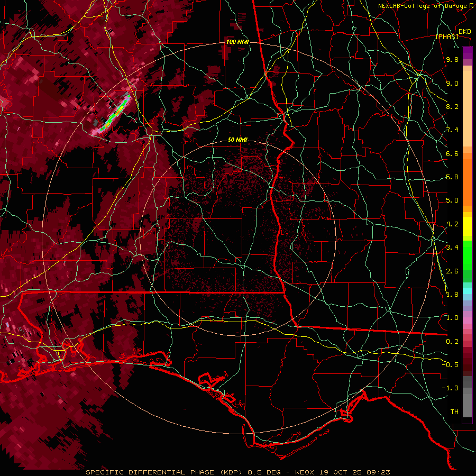Click the "[PHAS]" legend unit label
476x476 pixels.
[x=447, y=36]
